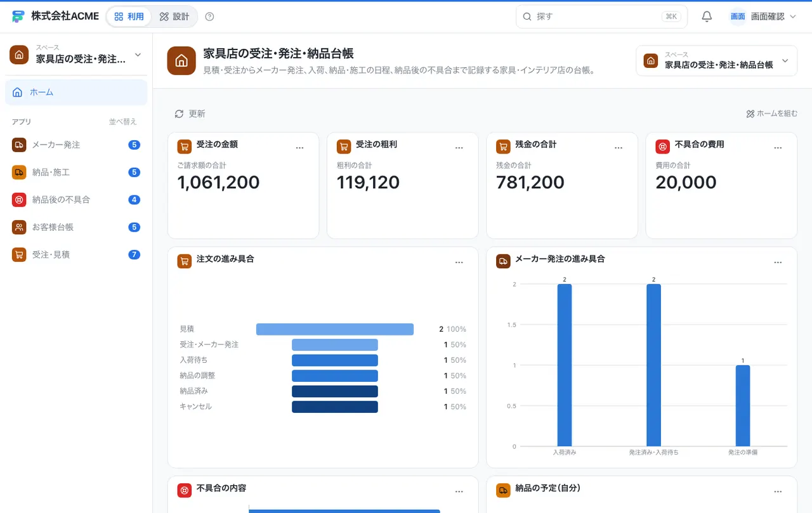Viewport: 812px width, 513px height.
Task: Open the more options menu on 注文の進み具合
Action: 459,262
